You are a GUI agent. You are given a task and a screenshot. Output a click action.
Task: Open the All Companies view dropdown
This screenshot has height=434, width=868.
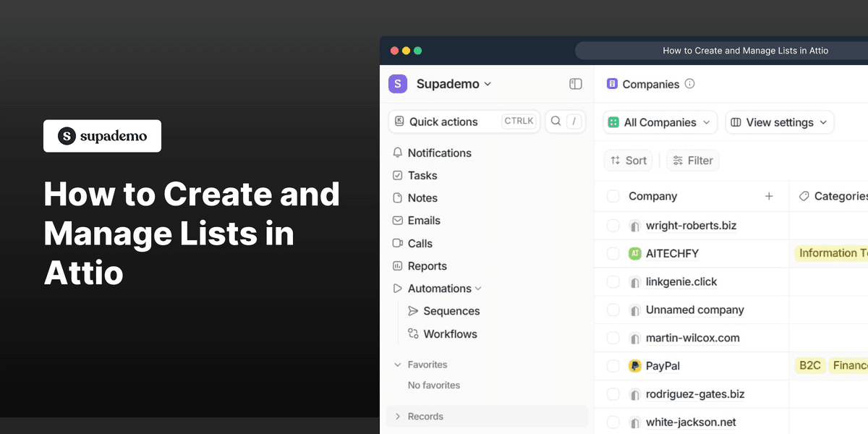(659, 122)
